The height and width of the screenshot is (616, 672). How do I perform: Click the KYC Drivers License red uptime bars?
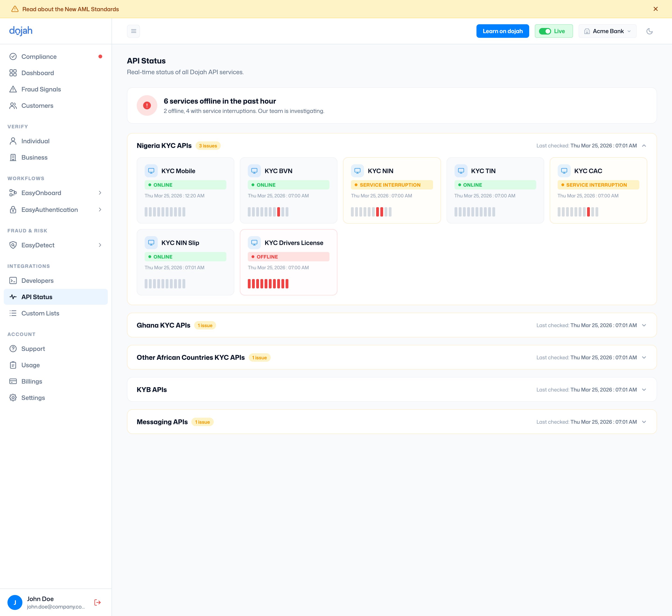tap(268, 284)
